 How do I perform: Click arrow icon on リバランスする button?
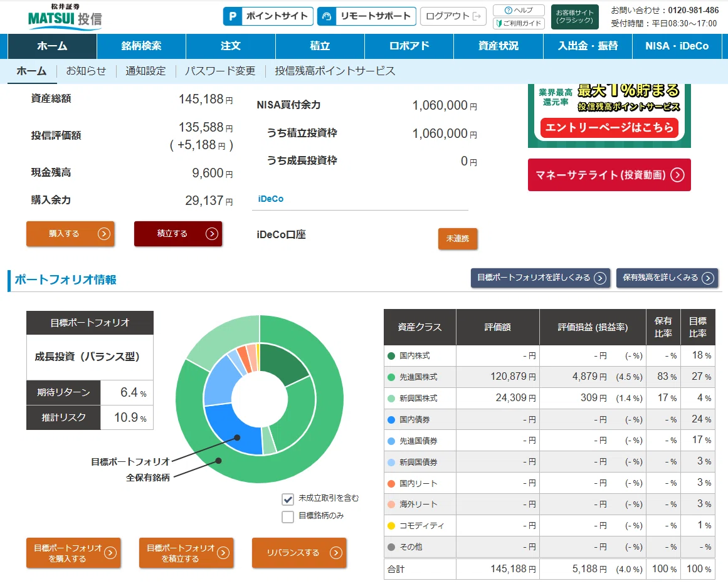click(336, 553)
